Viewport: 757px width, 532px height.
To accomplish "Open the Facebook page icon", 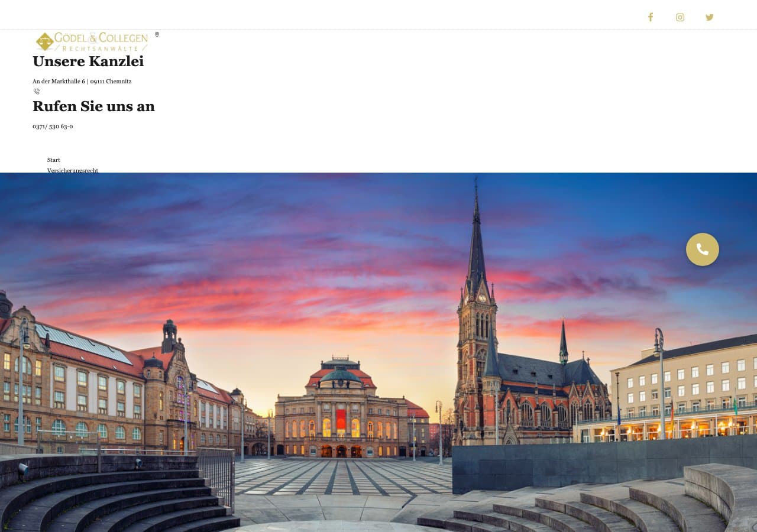I will [651, 17].
